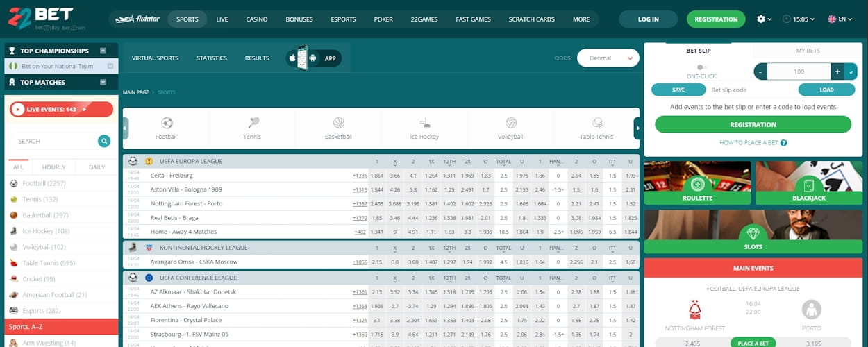Click the Android app download icon
Image resolution: width=868 pixels, height=347 pixels.
coord(312,58)
